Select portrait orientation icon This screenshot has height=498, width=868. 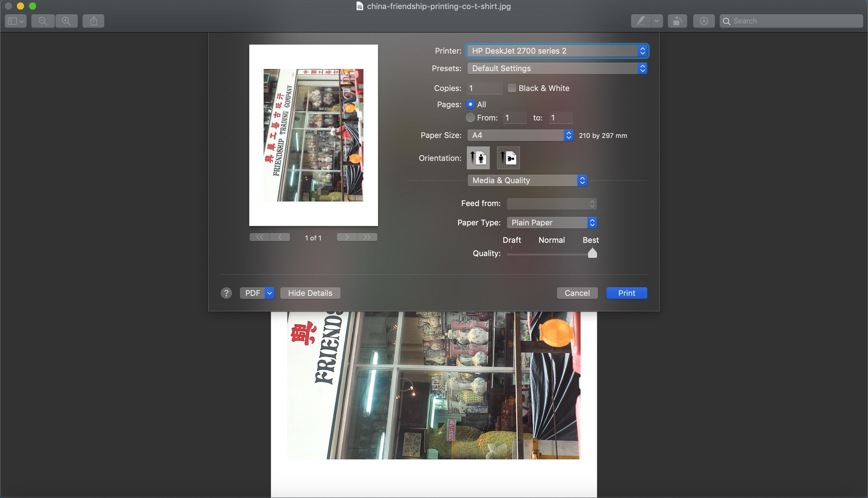pyautogui.click(x=478, y=158)
